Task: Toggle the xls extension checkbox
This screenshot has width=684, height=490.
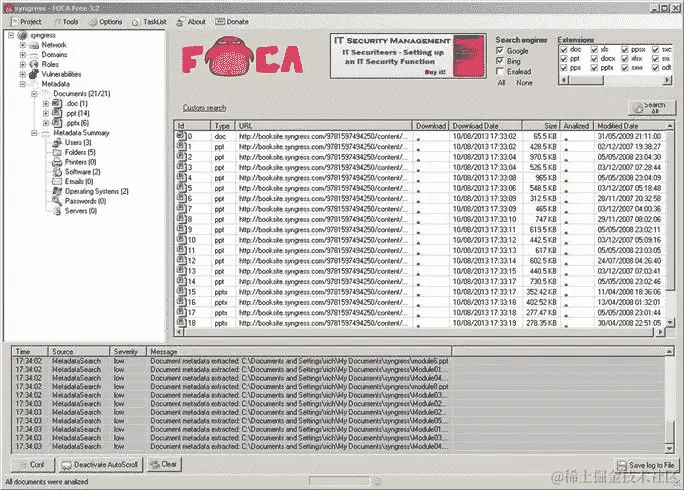Action: tap(594, 50)
